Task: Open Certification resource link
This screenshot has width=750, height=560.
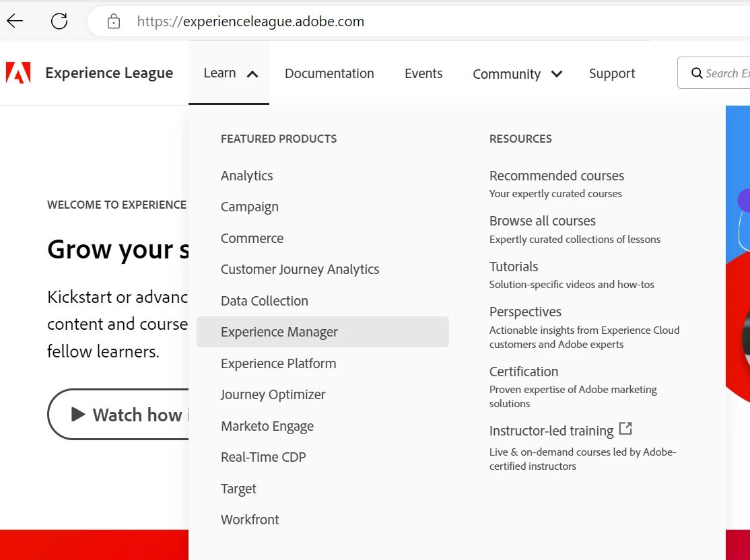Action: click(x=524, y=372)
